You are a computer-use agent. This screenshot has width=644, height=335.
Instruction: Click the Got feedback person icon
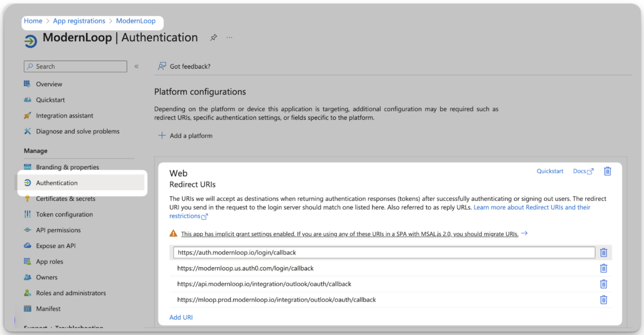pyautogui.click(x=162, y=66)
